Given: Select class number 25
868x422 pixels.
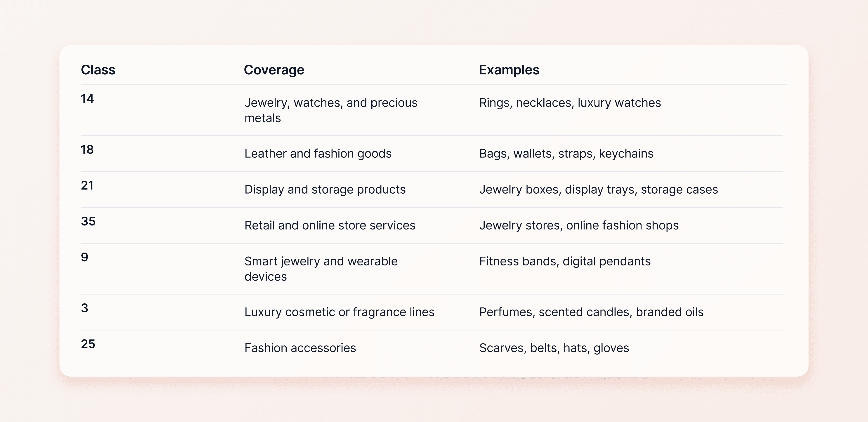Looking at the screenshot, I should pyautogui.click(x=88, y=344).
